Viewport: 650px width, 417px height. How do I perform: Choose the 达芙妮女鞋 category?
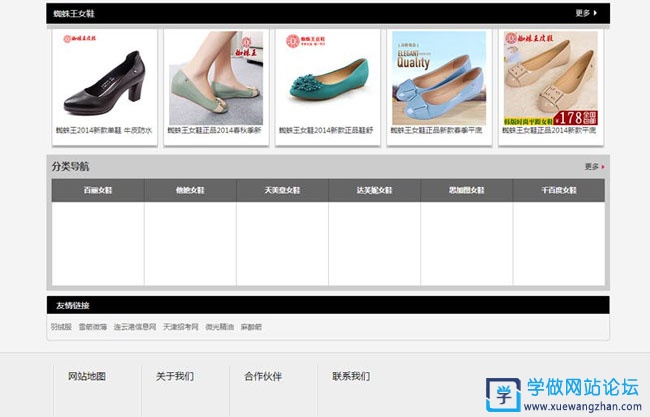tap(374, 190)
